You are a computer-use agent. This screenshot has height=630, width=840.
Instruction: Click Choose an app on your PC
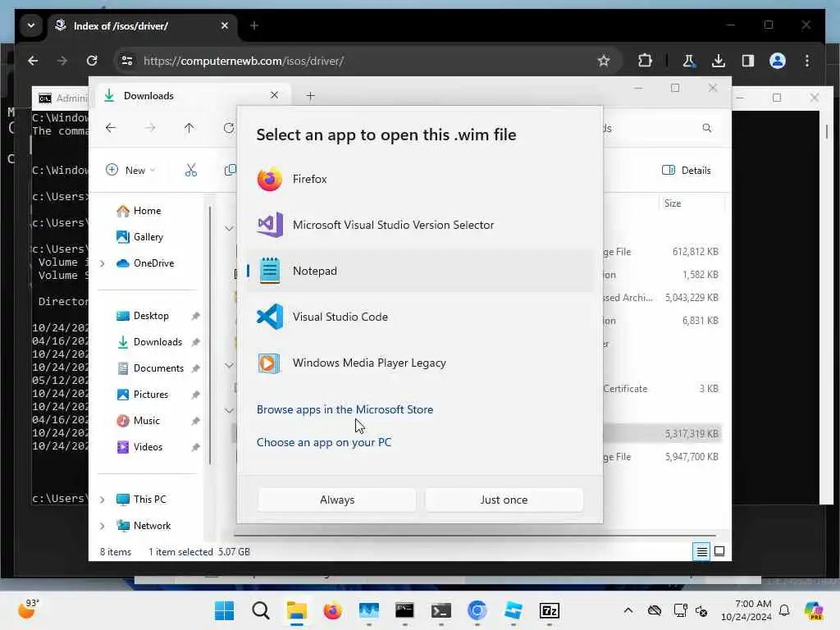[323, 442]
